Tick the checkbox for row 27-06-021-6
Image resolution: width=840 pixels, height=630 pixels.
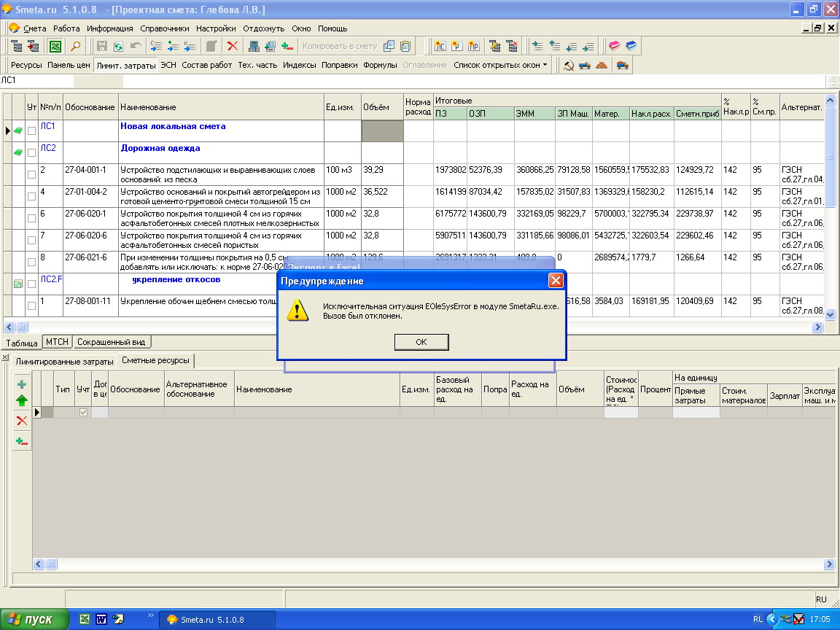pyautogui.click(x=31, y=262)
